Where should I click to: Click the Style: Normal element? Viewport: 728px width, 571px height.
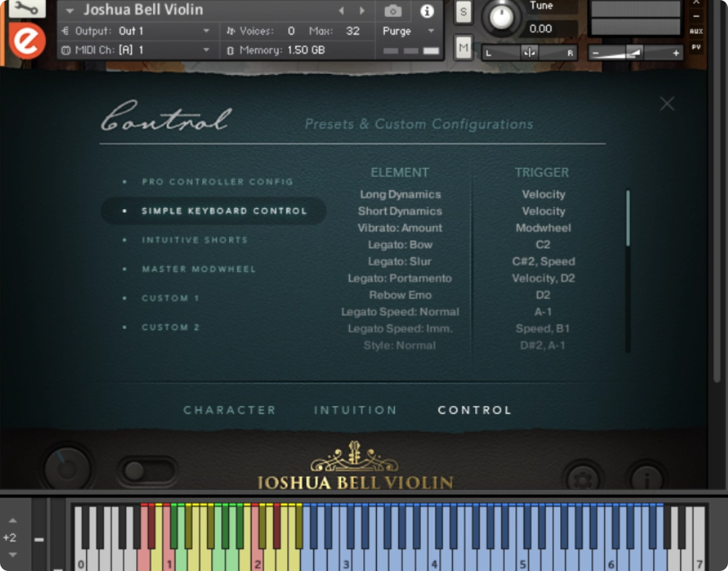pos(400,345)
